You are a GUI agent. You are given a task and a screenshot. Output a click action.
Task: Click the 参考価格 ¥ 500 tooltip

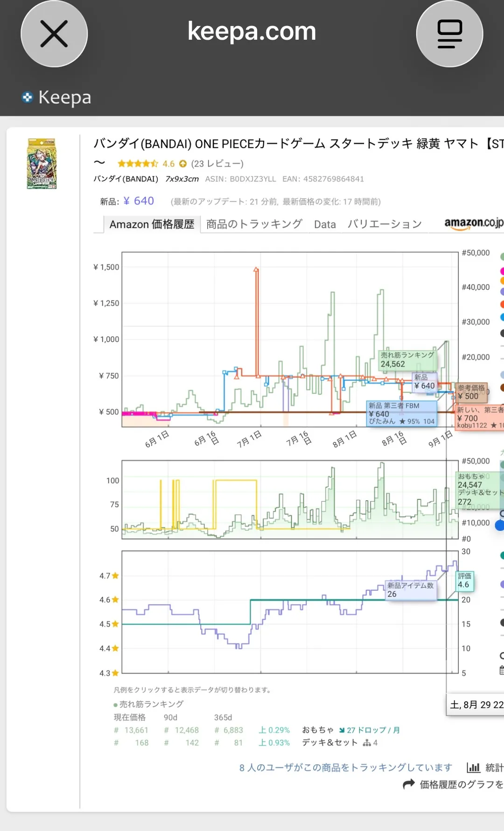click(472, 392)
